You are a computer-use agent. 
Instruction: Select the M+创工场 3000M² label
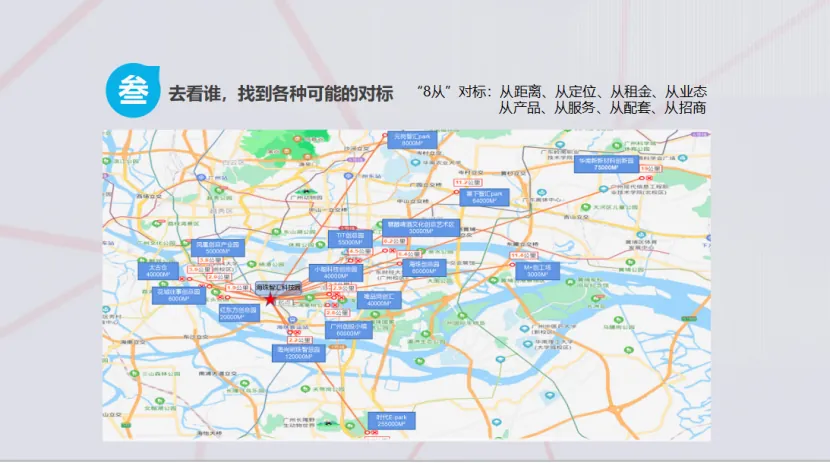click(x=537, y=271)
